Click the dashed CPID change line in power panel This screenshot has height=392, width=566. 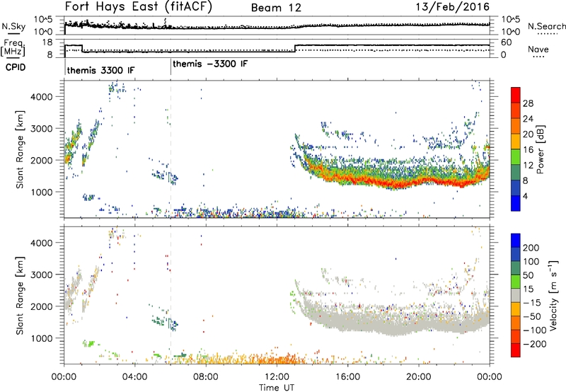[x=171, y=149]
